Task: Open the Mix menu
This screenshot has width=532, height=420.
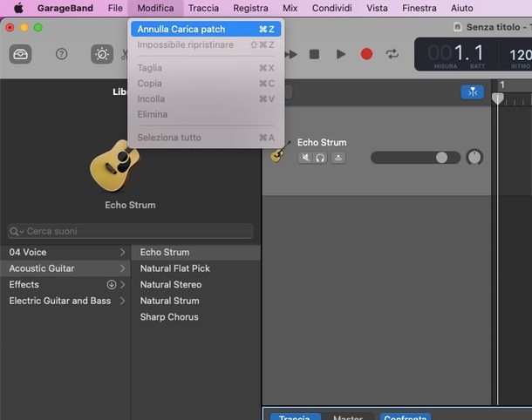Action: coord(290,8)
